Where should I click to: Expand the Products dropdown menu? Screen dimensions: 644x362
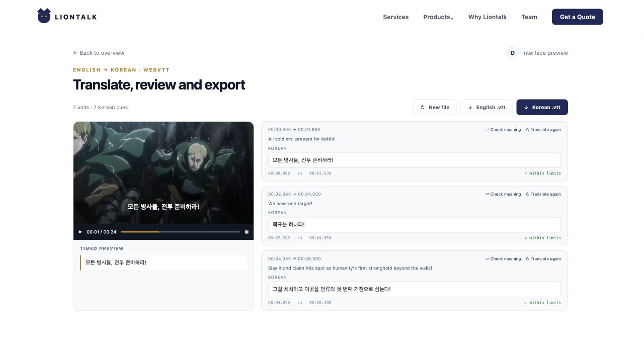438,17
